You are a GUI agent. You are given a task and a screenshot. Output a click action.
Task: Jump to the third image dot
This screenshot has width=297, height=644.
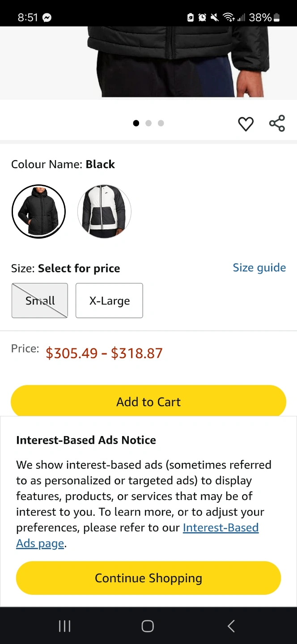(x=161, y=123)
